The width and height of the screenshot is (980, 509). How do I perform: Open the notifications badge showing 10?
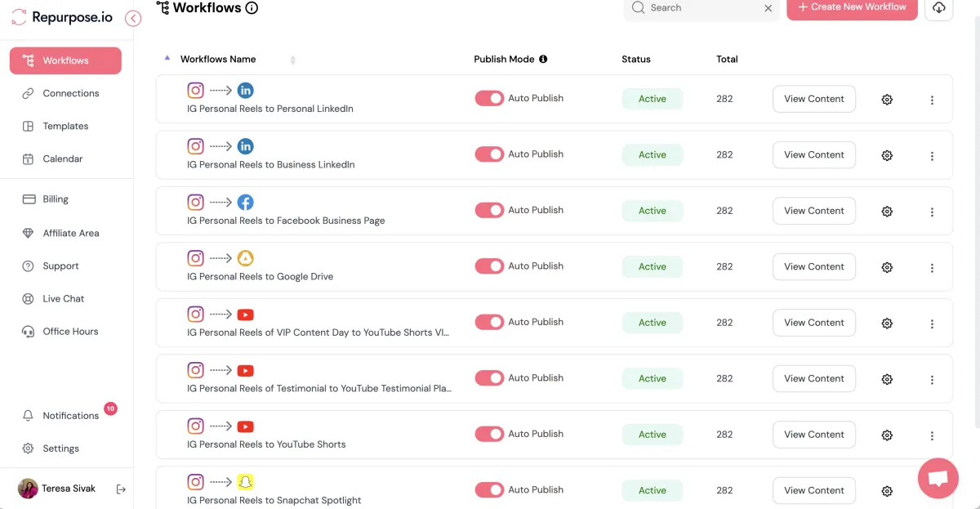tap(110, 409)
